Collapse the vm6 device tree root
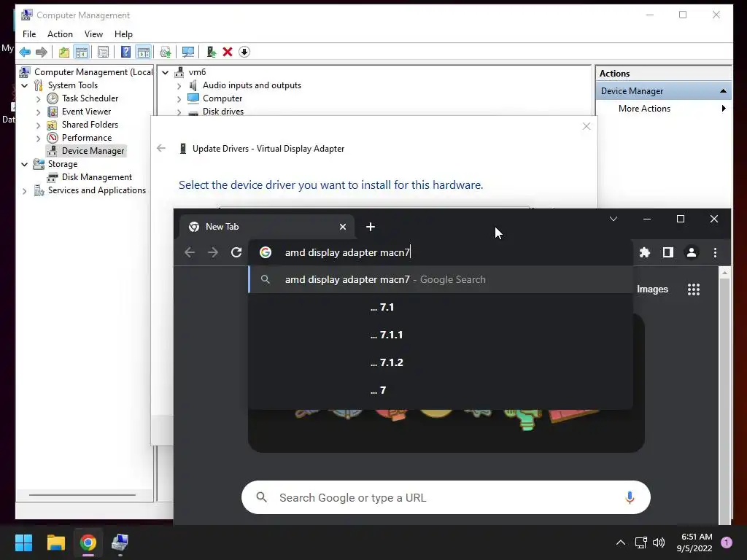The width and height of the screenshot is (747, 560). point(166,72)
